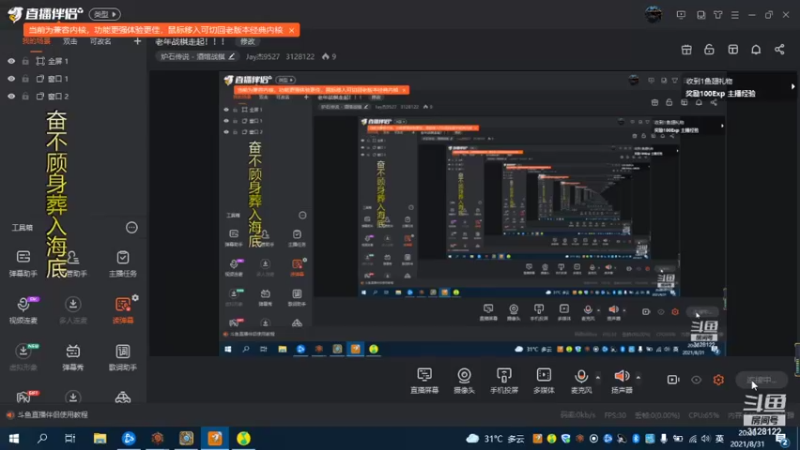
Task: Open the system tray volume icon
Action: (x=706, y=439)
